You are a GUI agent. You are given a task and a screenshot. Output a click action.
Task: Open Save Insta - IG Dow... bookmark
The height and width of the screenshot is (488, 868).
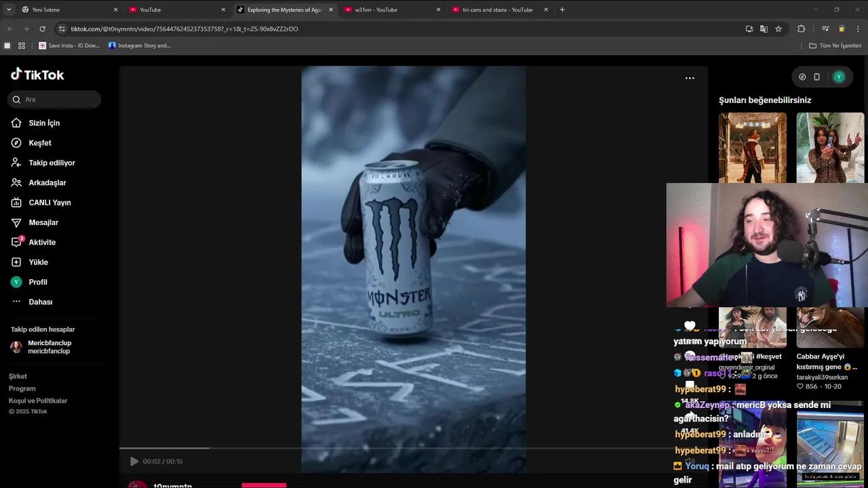[x=69, y=45]
